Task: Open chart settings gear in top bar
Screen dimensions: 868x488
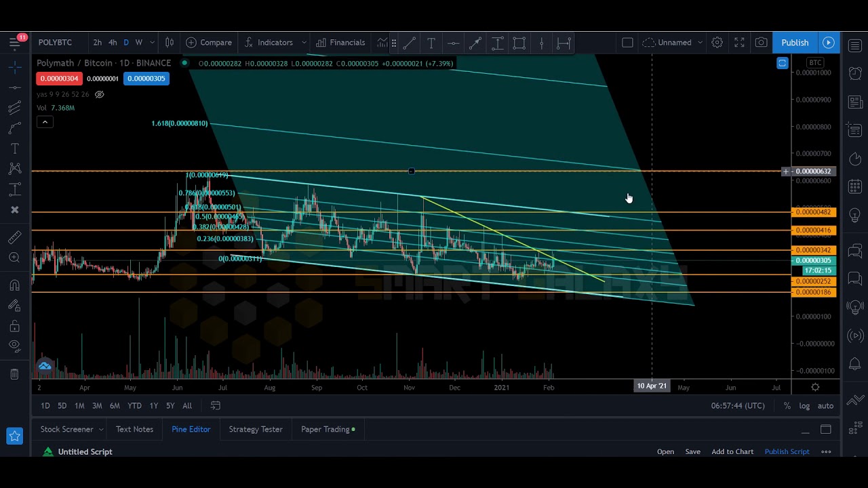Action: [717, 42]
